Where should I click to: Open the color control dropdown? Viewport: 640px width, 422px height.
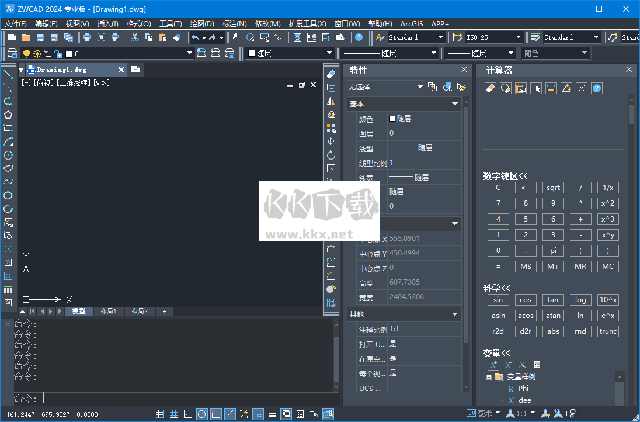pyautogui.click(x=329, y=53)
